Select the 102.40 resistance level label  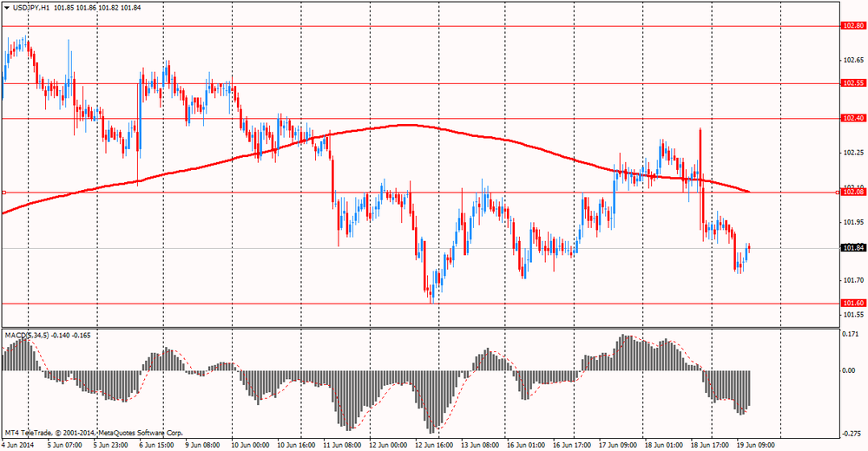tap(853, 118)
